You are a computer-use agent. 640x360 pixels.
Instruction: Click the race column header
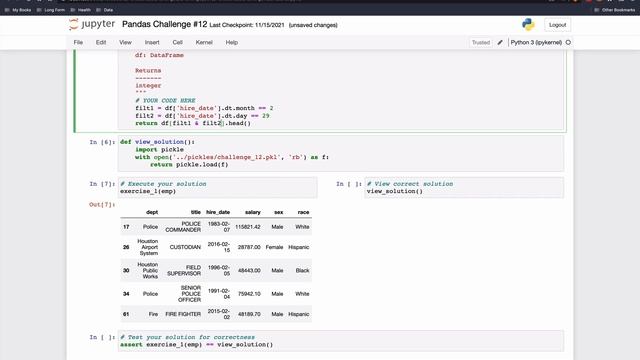pos(303,212)
